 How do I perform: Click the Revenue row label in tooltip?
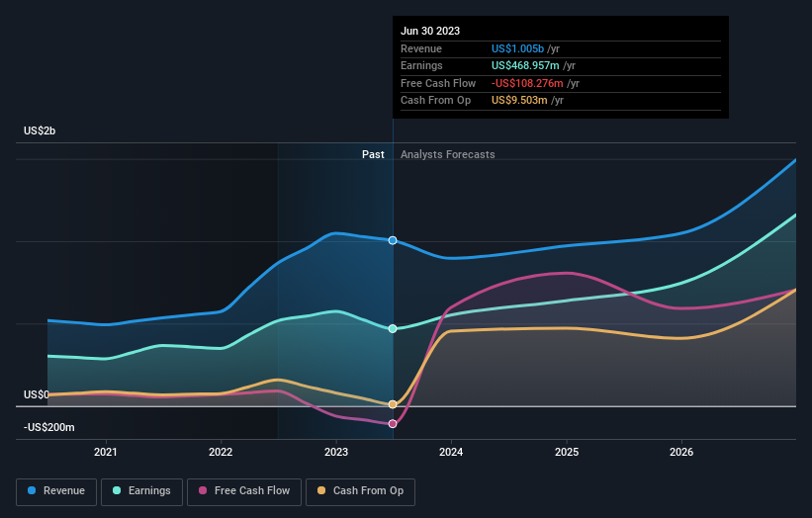(421, 48)
